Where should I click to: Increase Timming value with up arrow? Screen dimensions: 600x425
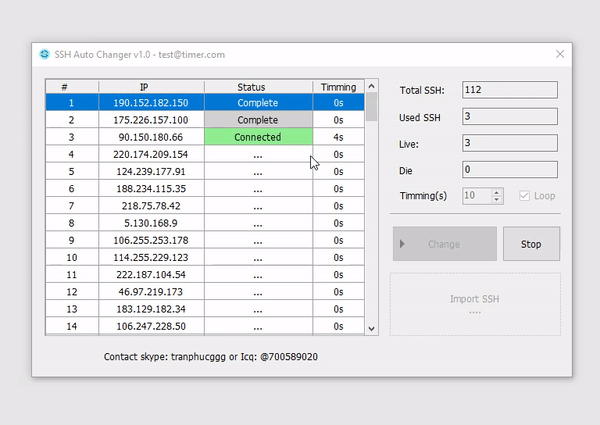496,192
